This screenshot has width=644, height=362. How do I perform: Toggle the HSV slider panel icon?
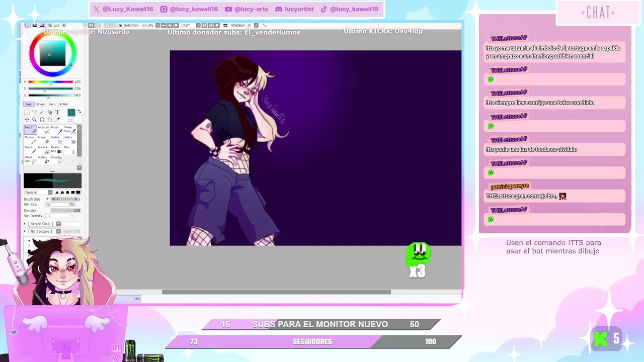[41, 25]
